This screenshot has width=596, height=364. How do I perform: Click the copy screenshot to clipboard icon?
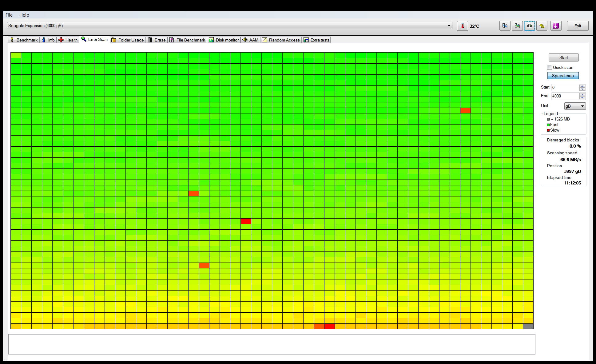[517, 26]
